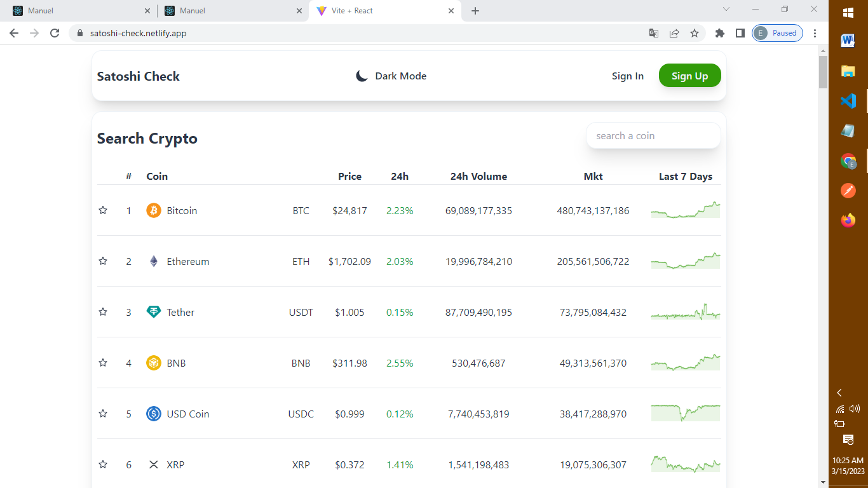The height and width of the screenshot is (488, 868).
Task: Click the vertical page scrollbar thumb
Action: point(824,72)
